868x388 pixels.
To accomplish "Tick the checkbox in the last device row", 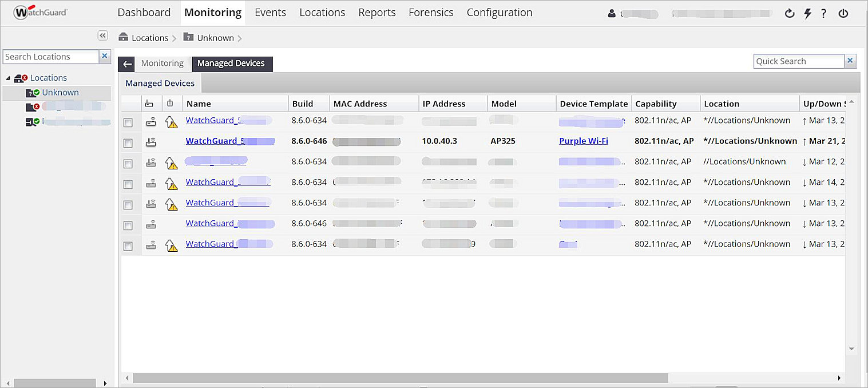I will coord(128,246).
